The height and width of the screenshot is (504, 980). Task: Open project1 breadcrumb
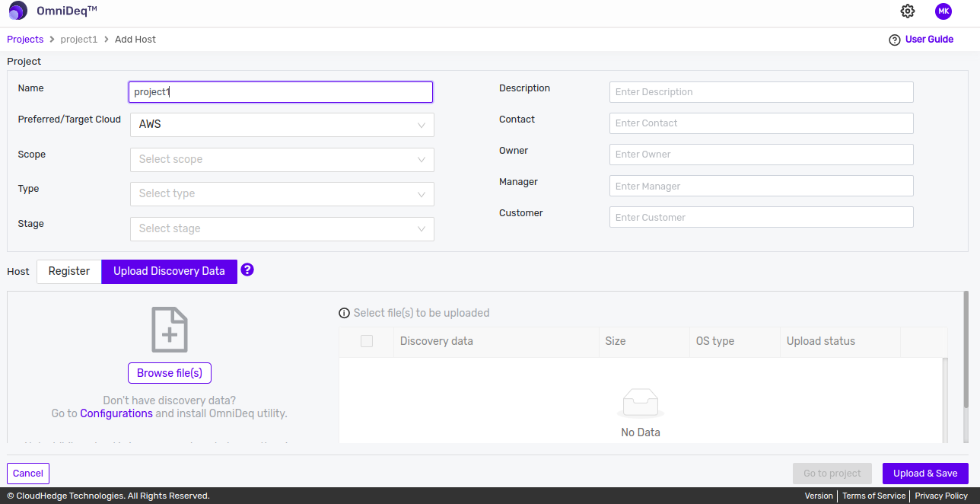(x=79, y=40)
